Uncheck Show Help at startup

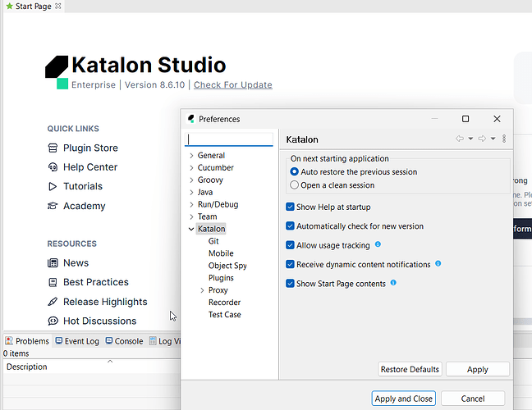point(291,207)
